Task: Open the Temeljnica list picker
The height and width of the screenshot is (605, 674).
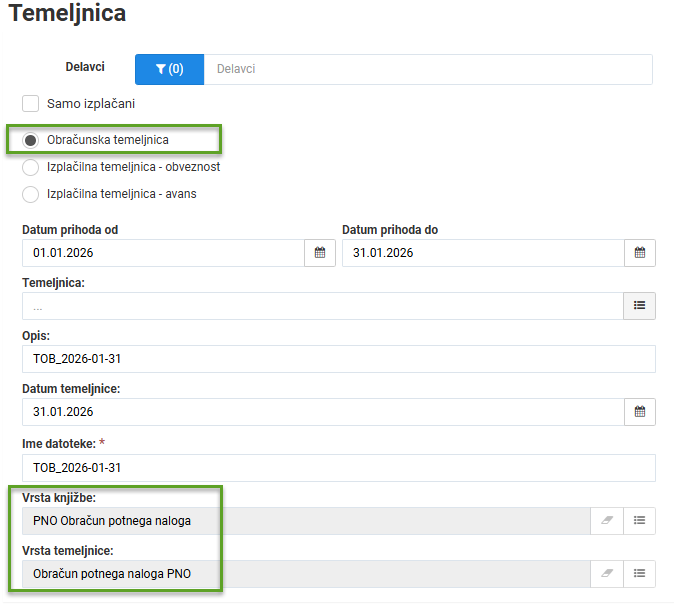Action: pos(639,306)
